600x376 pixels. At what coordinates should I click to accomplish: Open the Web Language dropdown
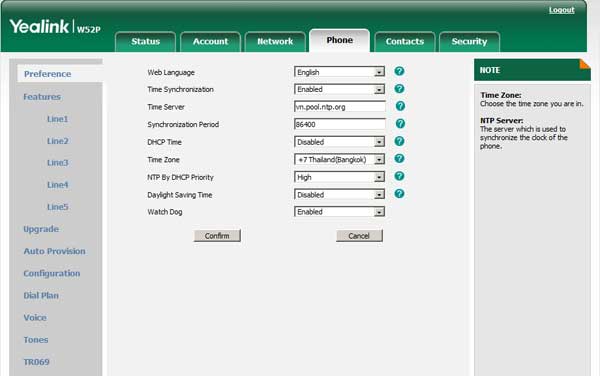(x=339, y=72)
